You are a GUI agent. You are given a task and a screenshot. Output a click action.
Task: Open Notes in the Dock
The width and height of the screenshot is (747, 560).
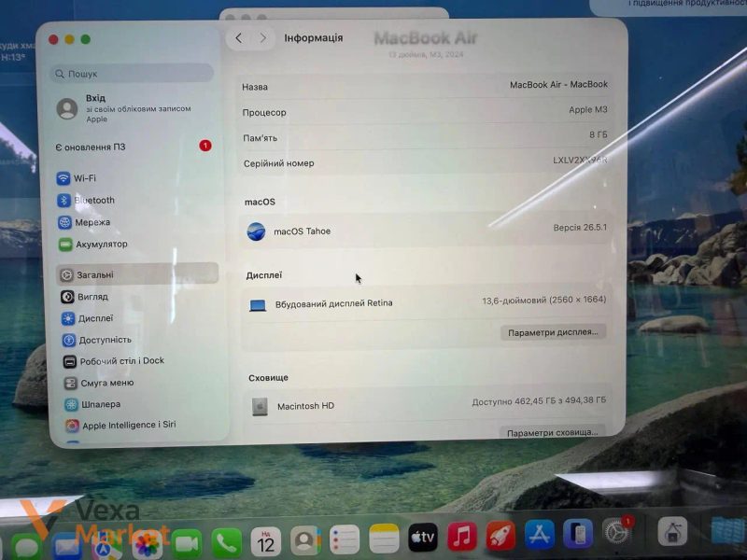pyautogui.click(x=384, y=539)
